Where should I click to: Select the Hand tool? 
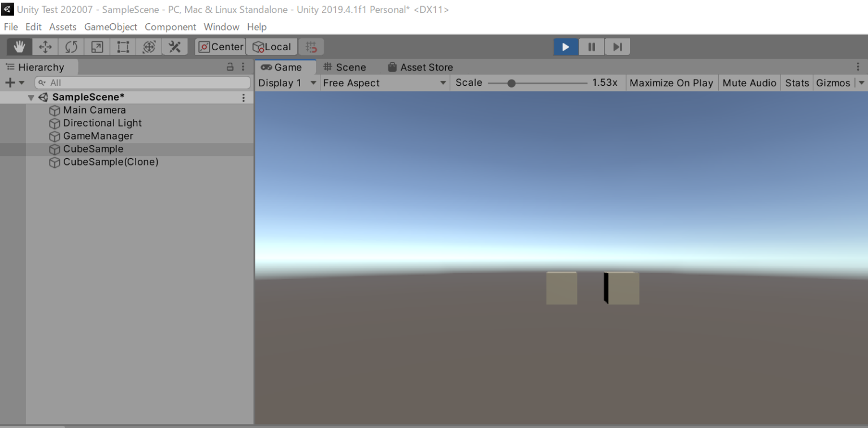pyautogui.click(x=19, y=46)
